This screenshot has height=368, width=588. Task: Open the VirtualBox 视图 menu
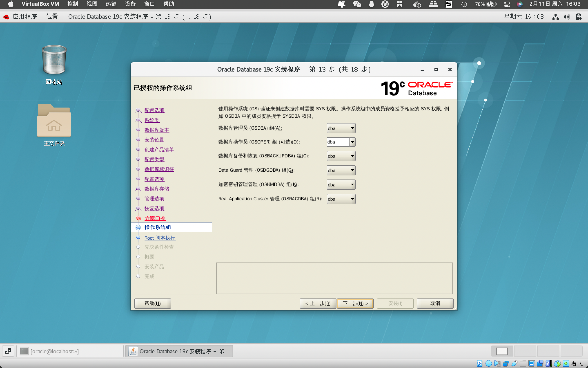(92, 4)
